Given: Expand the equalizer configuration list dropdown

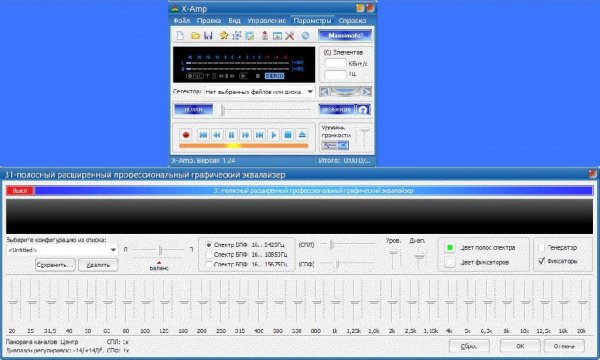Looking at the screenshot, I should 113,250.
